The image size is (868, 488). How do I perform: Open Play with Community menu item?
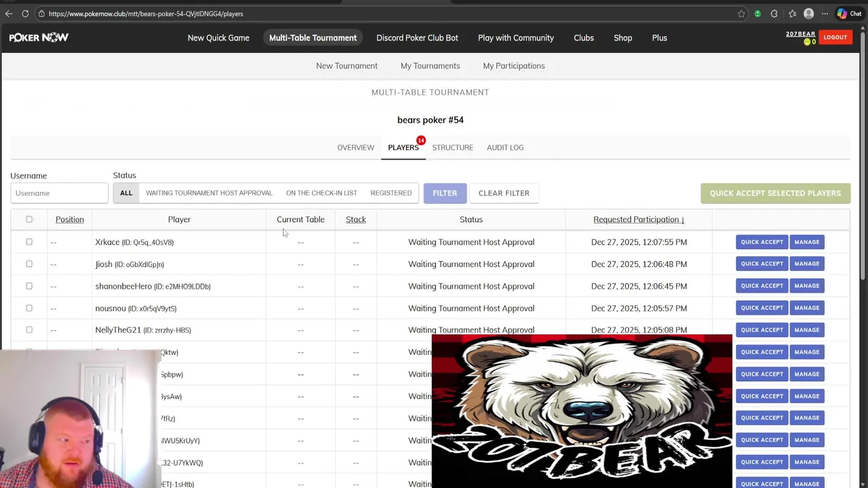click(x=516, y=38)
